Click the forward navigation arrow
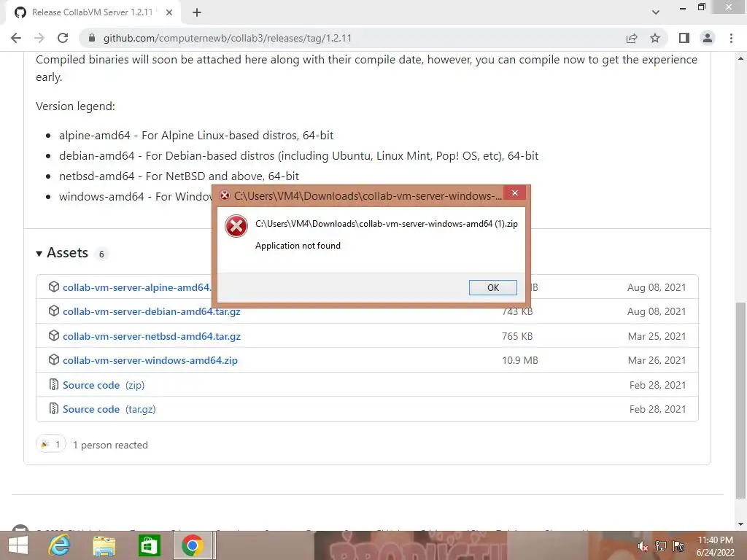The height and width of the screenshot is (560, 747). [39, 38]
